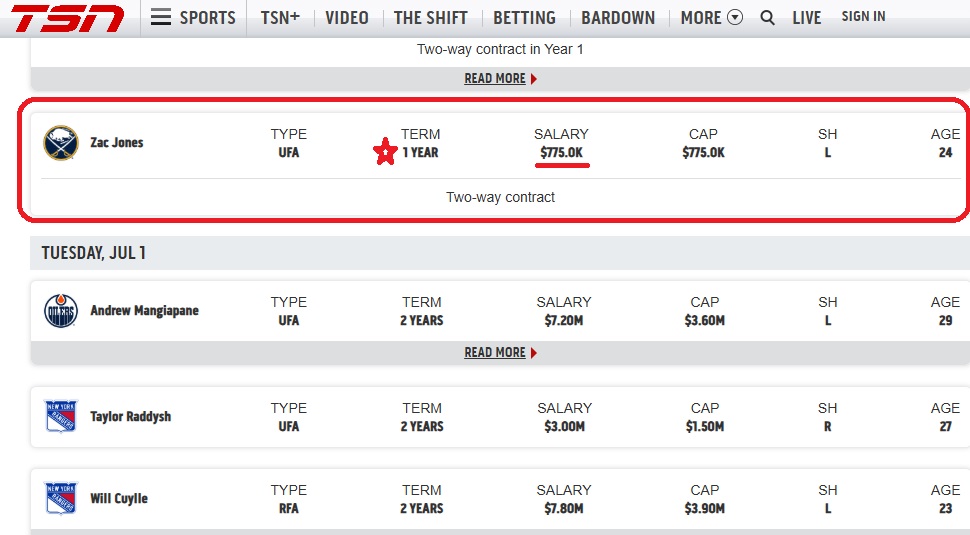Open the BETTING section
Screen dimensions: 970x535
click(x=524, y=17)
